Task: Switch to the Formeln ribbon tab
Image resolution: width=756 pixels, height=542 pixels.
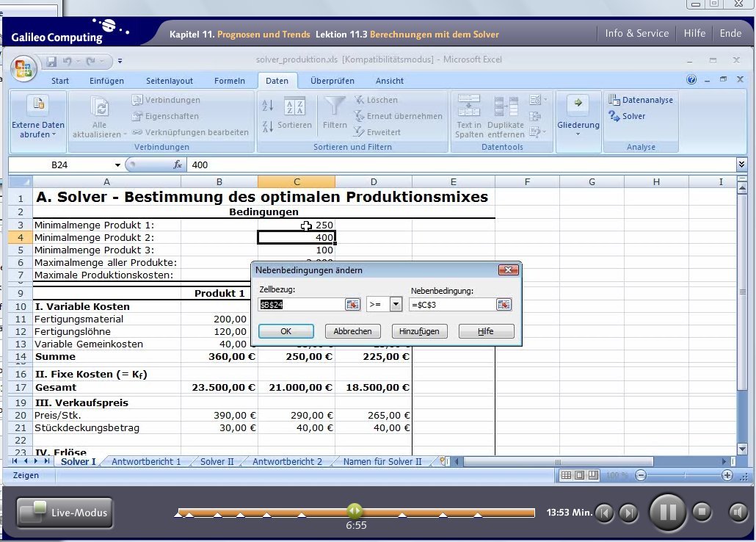Action: [x=230, y=81]
